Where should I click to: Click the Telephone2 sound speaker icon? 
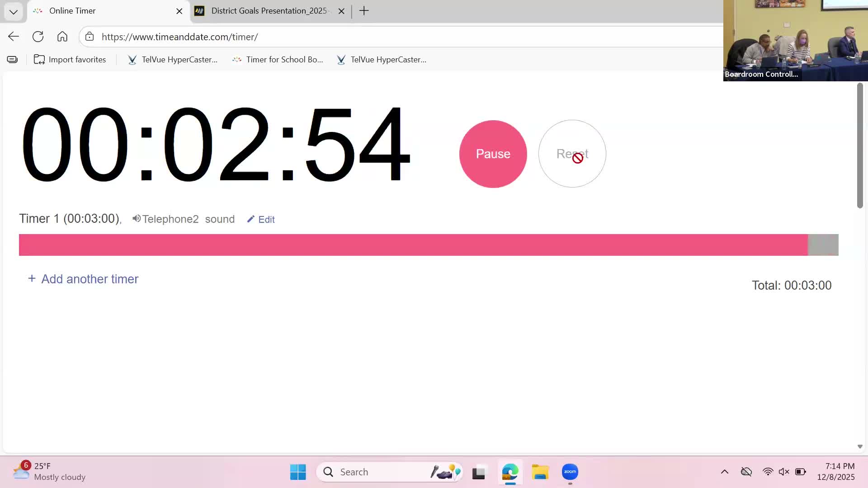136,219
